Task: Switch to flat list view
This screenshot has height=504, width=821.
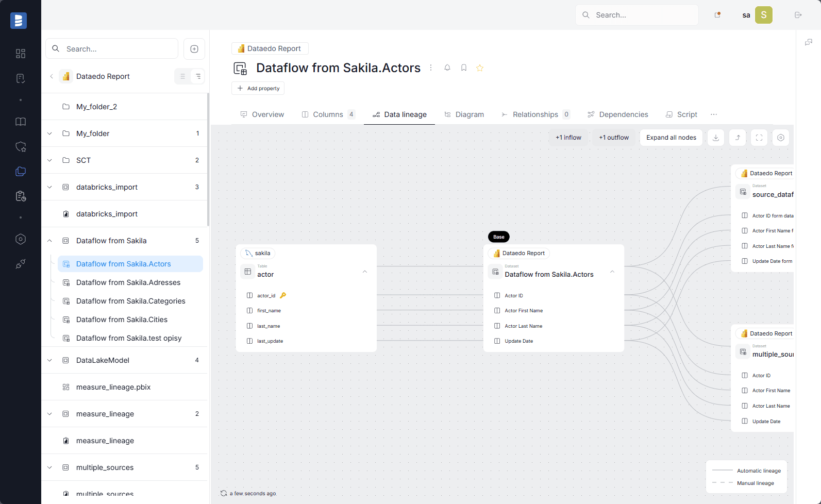Action: tap(182, 76)
